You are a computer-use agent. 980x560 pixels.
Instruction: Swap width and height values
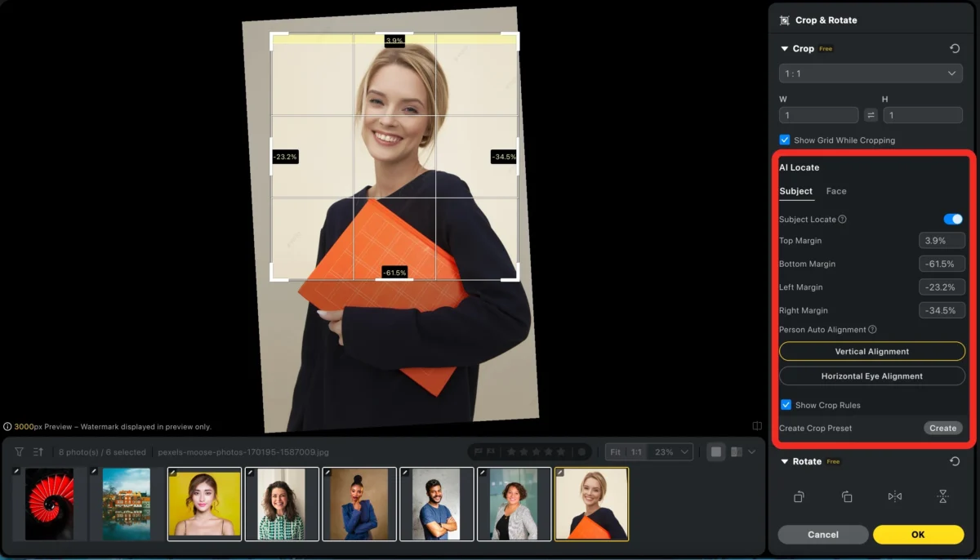(x=871, y=115)
